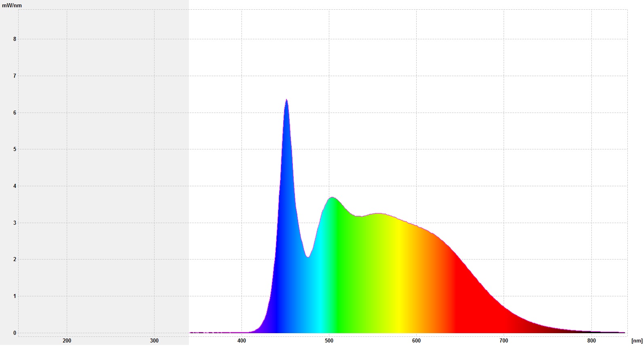Click x-axis label 700

coord(504,341)
